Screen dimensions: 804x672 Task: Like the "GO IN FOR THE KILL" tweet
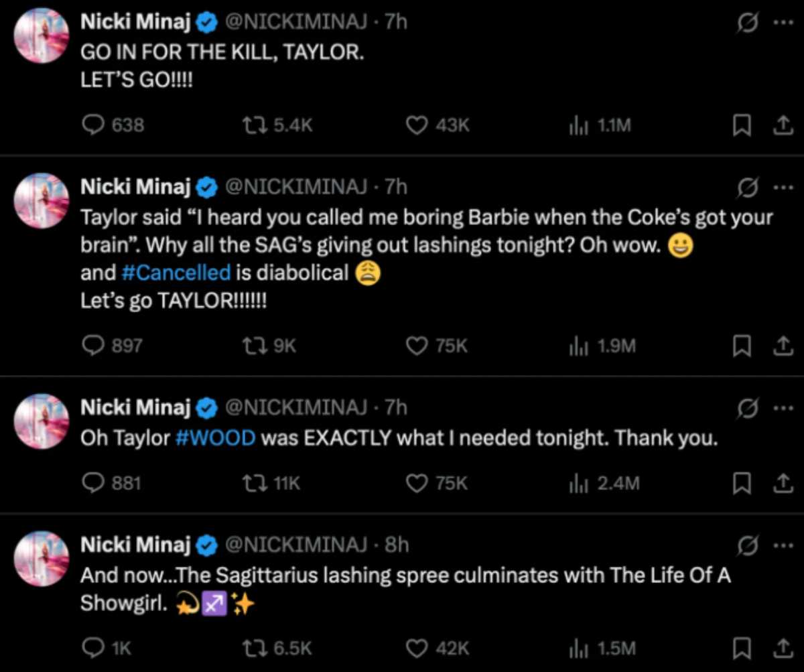[417, 125]
